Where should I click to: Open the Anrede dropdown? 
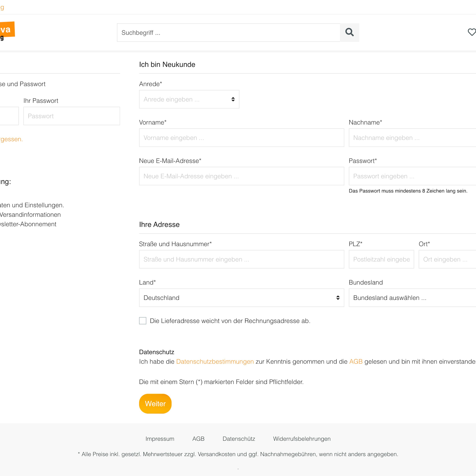point(189,99)
